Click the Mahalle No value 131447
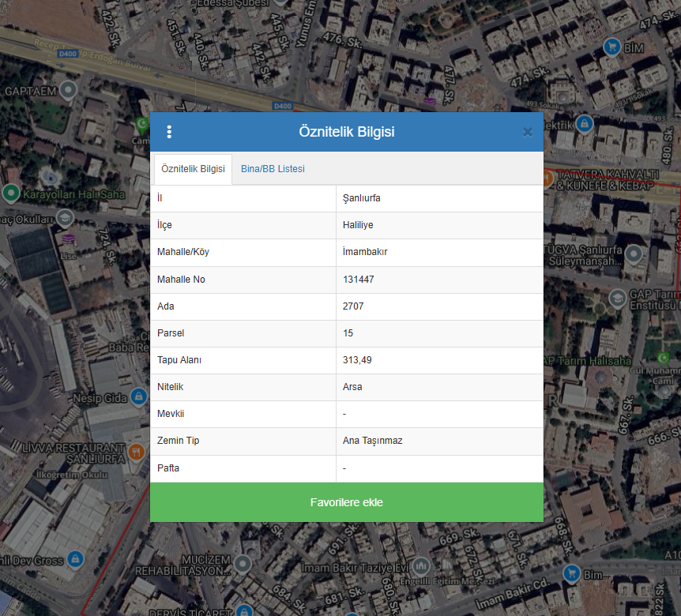 pos(359,280)
